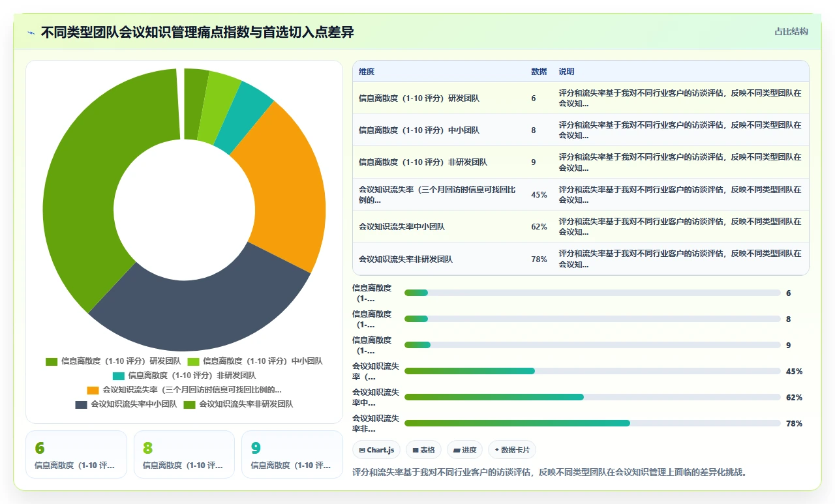Click the progress bar showing 78%

(592, 423)
